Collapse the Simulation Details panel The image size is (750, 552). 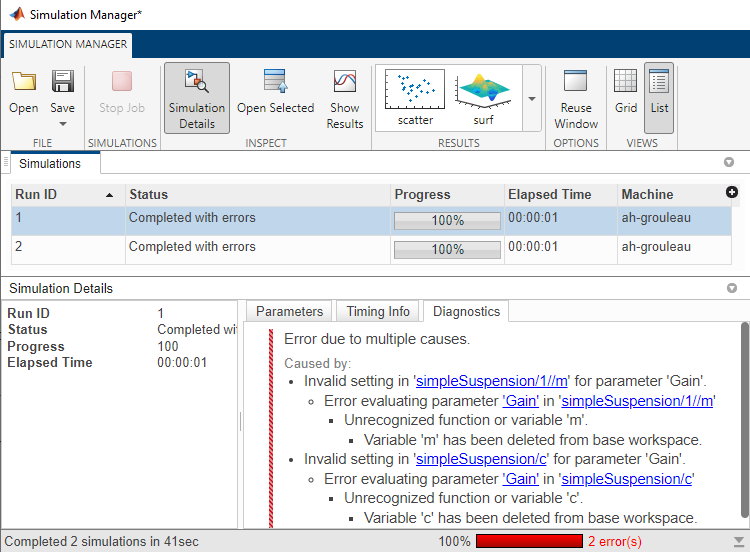pyautogui.click(x=729, y=289)
